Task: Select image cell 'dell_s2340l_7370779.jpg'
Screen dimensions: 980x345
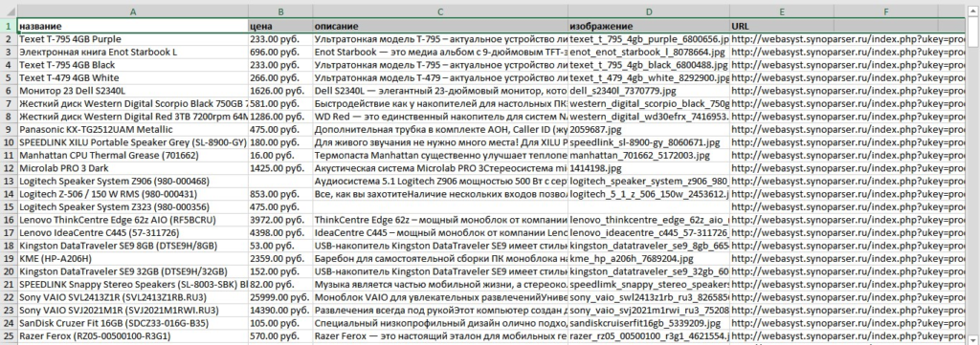Action: (649, 91)
